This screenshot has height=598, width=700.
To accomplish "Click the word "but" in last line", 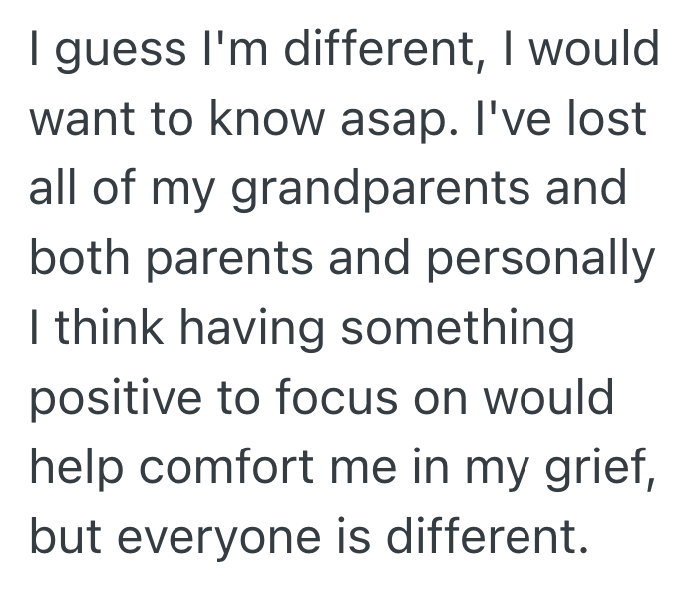I will click(68, 538).
